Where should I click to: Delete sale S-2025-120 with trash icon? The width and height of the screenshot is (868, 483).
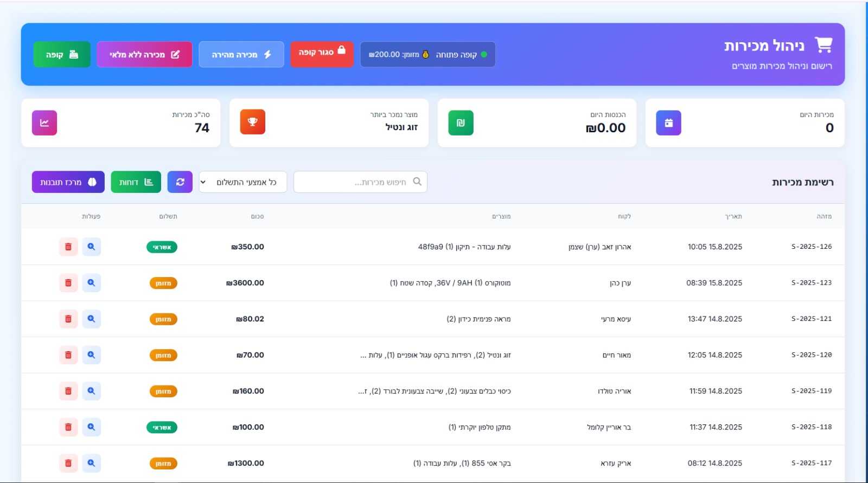pos(68,355)
